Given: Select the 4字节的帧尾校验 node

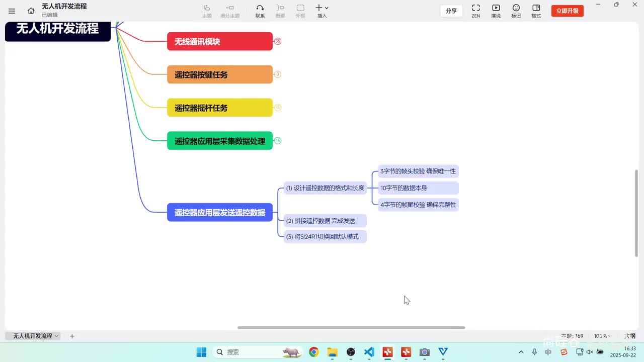Looking at the screenshot, I should 418,205.
